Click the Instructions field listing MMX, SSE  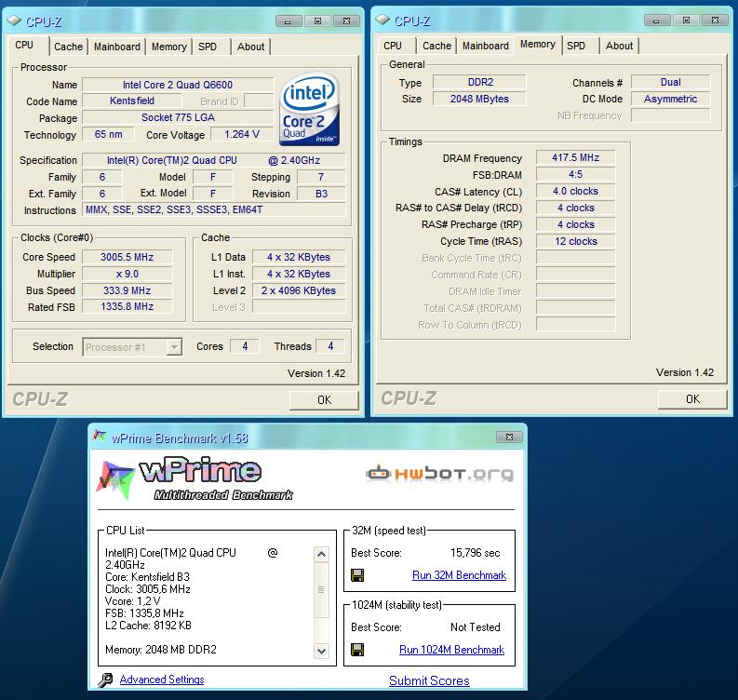pos(214,209)
